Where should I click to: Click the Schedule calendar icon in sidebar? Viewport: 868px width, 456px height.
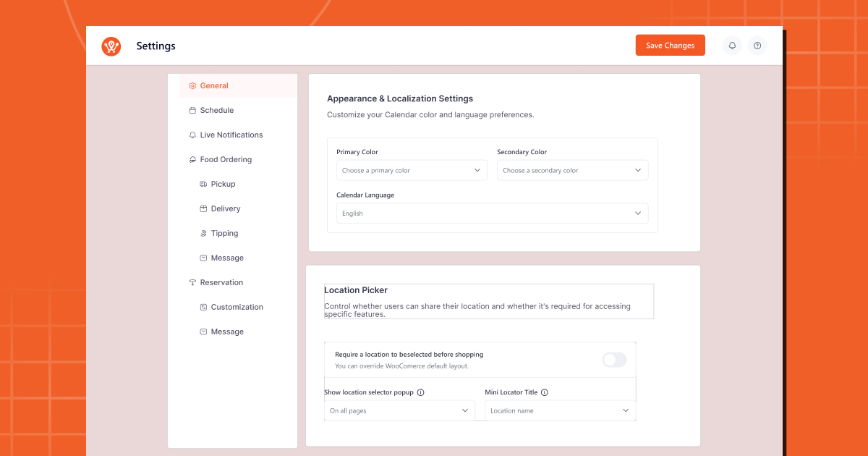coord(192,111)
